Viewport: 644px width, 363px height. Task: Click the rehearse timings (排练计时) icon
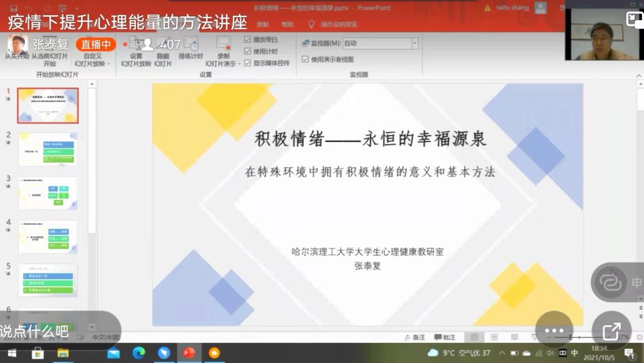click(x=191, y=44)
